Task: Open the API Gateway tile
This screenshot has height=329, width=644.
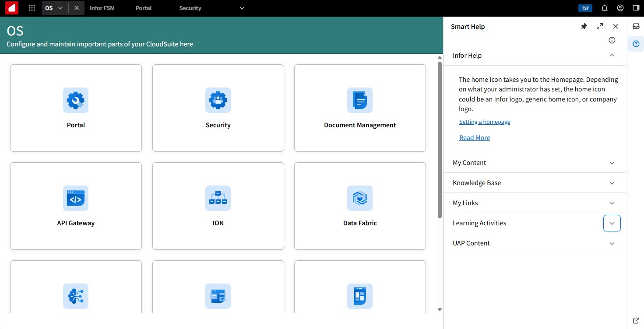Action: click(76, 206)
